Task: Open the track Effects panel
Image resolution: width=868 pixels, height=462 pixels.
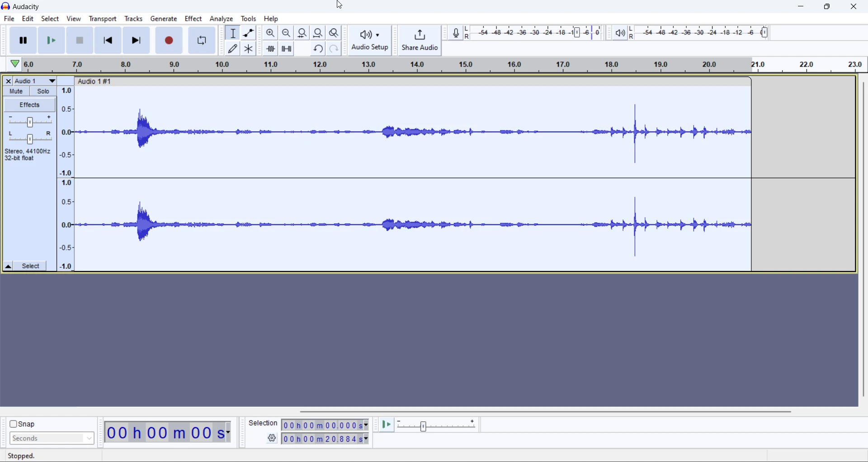Action: coord(30,105)
